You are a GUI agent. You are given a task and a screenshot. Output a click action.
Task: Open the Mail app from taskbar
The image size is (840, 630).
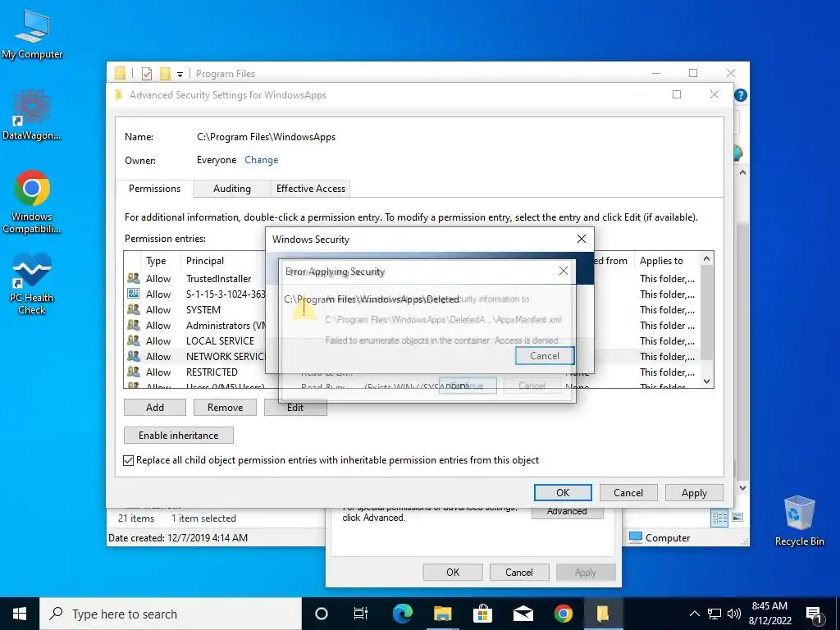pyautogui.click(x=523, y=614)
